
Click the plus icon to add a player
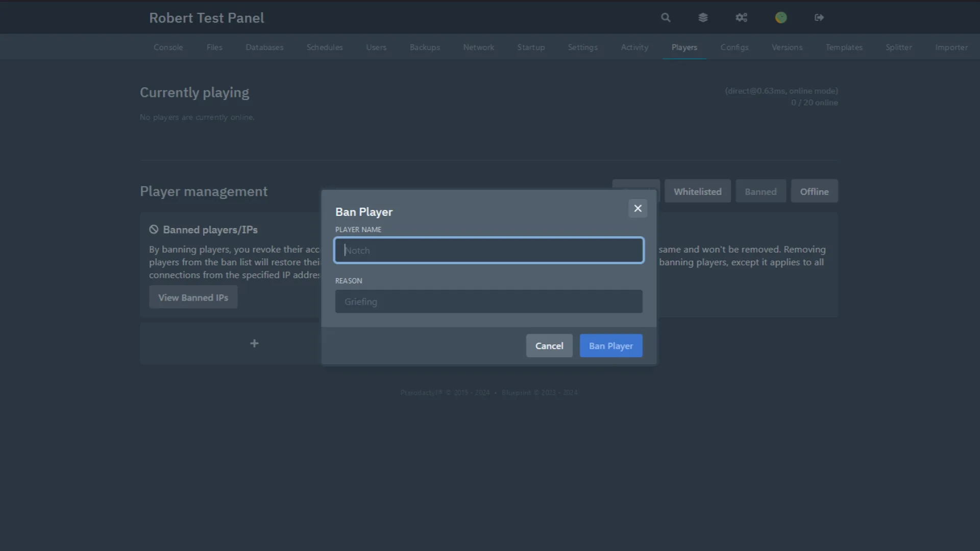[x=254, y=343]
